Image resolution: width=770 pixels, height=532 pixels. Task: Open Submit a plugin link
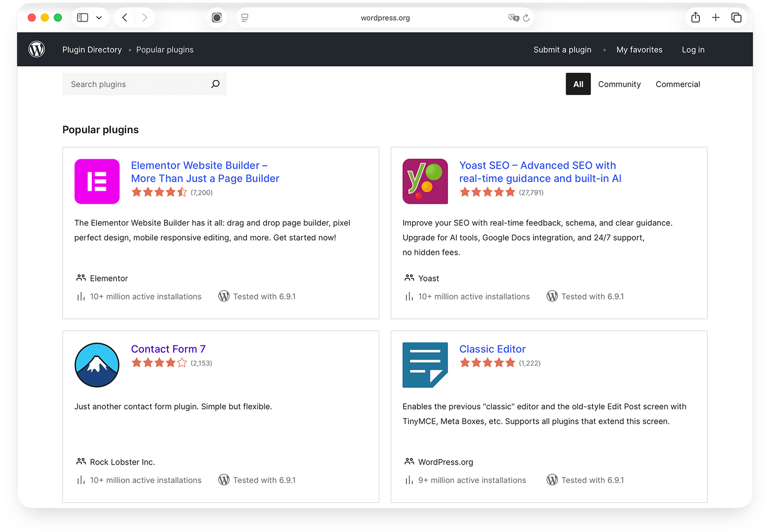[562, 50]
